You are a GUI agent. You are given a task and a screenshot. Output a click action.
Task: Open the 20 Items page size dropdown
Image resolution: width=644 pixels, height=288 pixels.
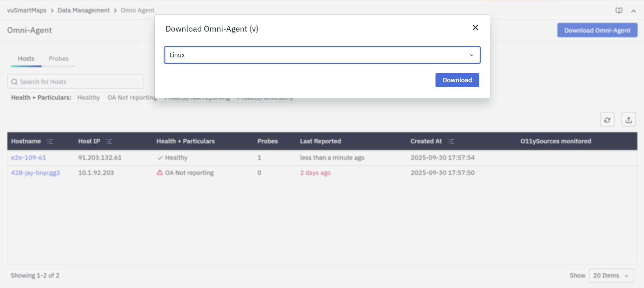[x=611, y=276]
